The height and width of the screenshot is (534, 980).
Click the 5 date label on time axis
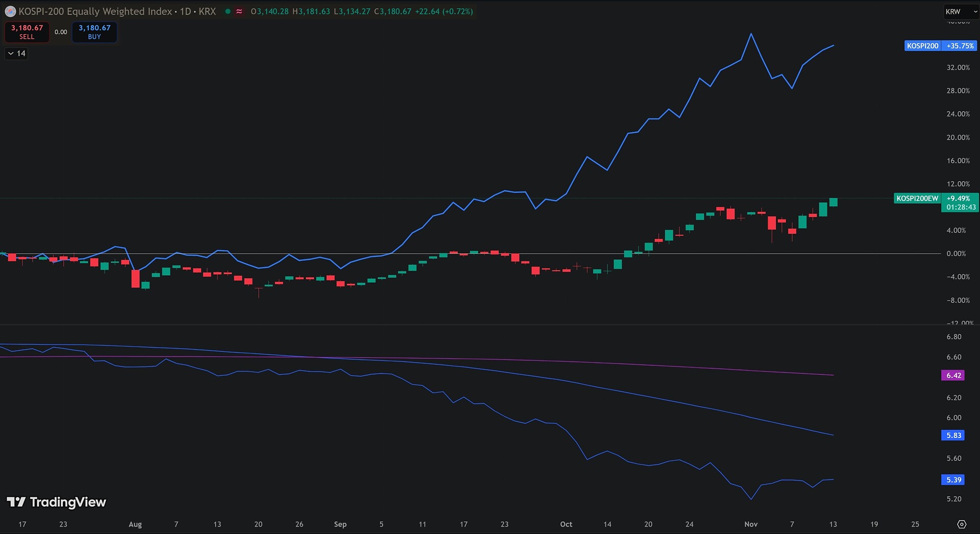point(381,524)
